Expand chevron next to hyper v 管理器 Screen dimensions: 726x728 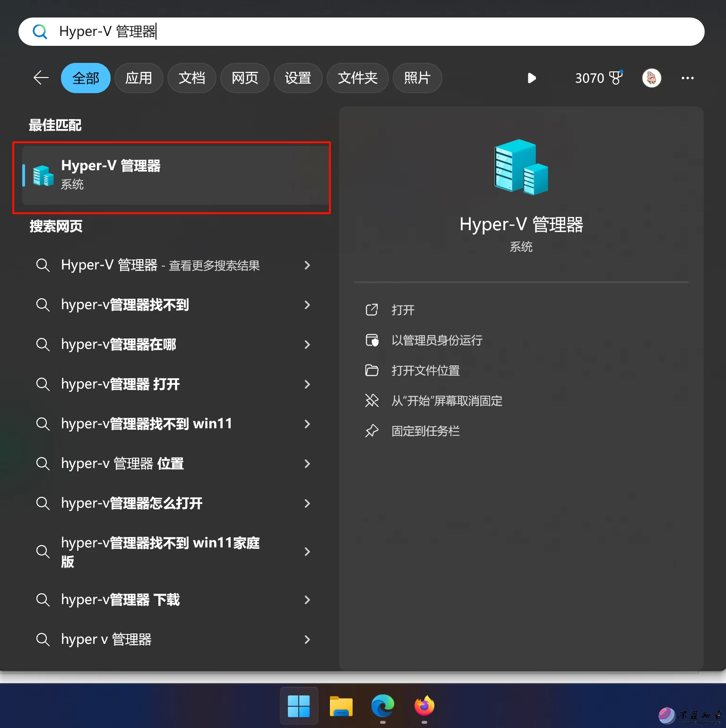(x=307, y=640)
